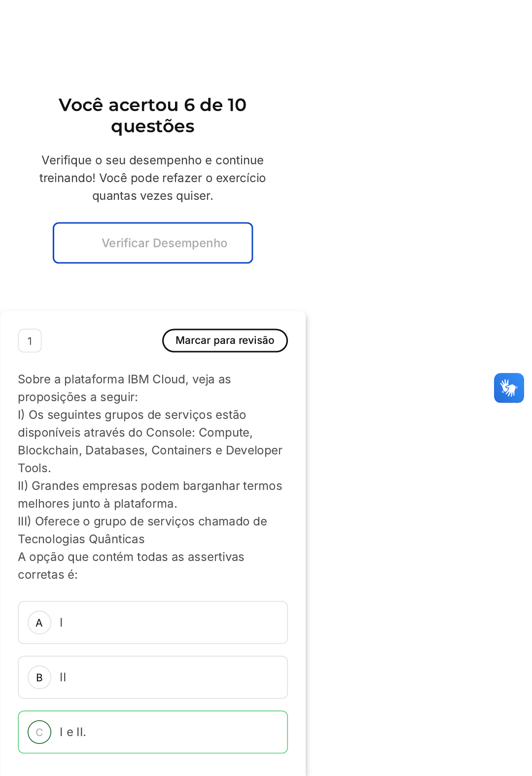
Task: Click the answer text "I" in option A
Action: point(61,623)
